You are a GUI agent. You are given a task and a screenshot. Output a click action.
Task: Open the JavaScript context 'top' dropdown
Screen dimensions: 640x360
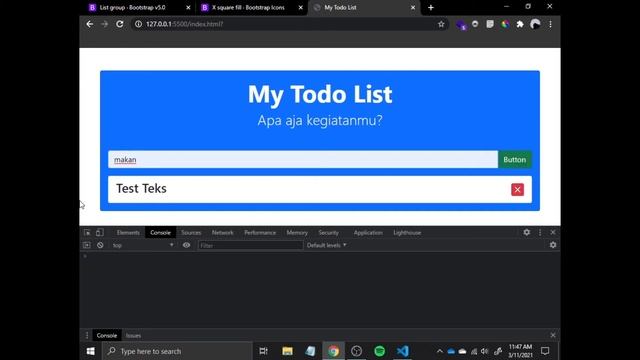coord(143,245)
